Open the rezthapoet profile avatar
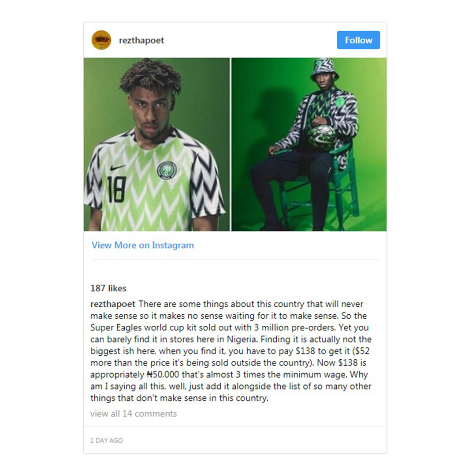 point(101,40)
